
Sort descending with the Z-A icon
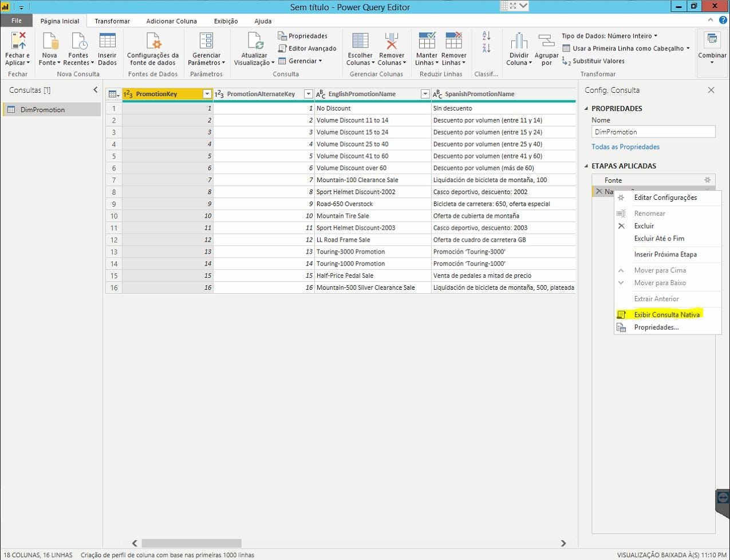coord(487,48)
